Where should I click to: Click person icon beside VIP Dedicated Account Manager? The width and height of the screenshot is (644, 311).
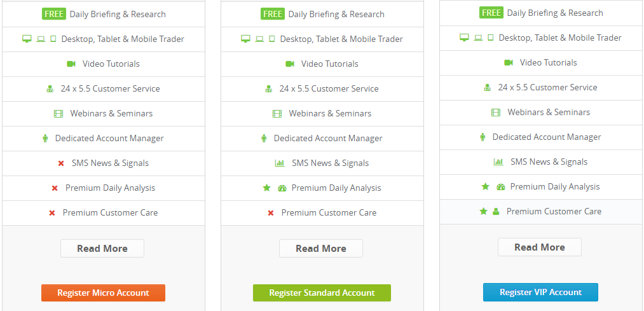coord(483,137)
